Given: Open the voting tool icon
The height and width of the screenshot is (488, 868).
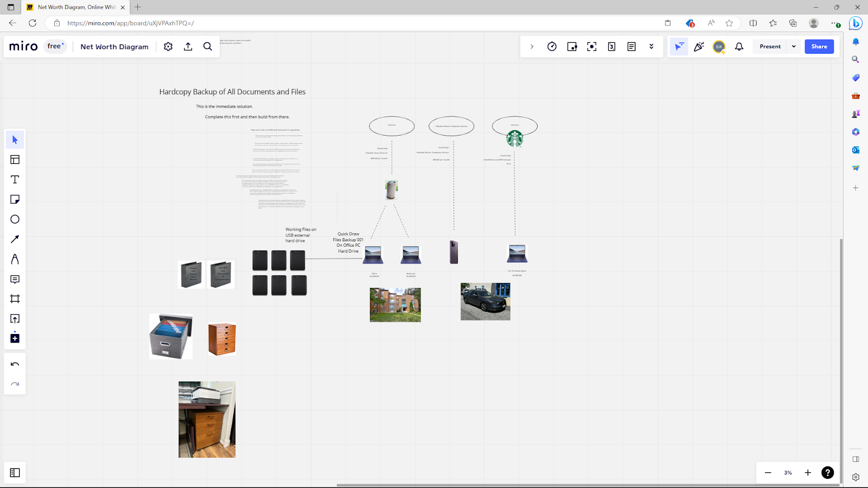Looking at the screenshot, I should coord(572,47).
